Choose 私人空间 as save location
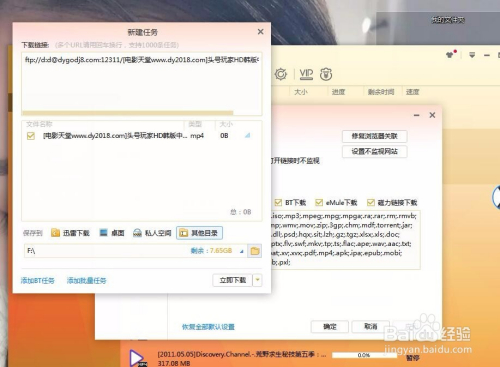 click(152, 233)
